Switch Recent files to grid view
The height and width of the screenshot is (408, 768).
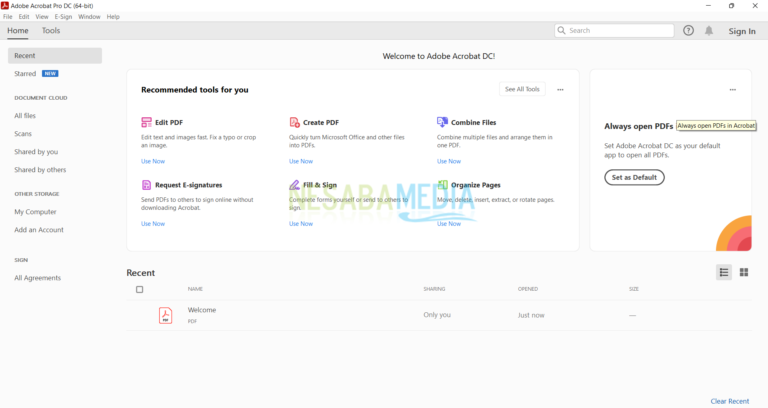(x=744, y=272)
